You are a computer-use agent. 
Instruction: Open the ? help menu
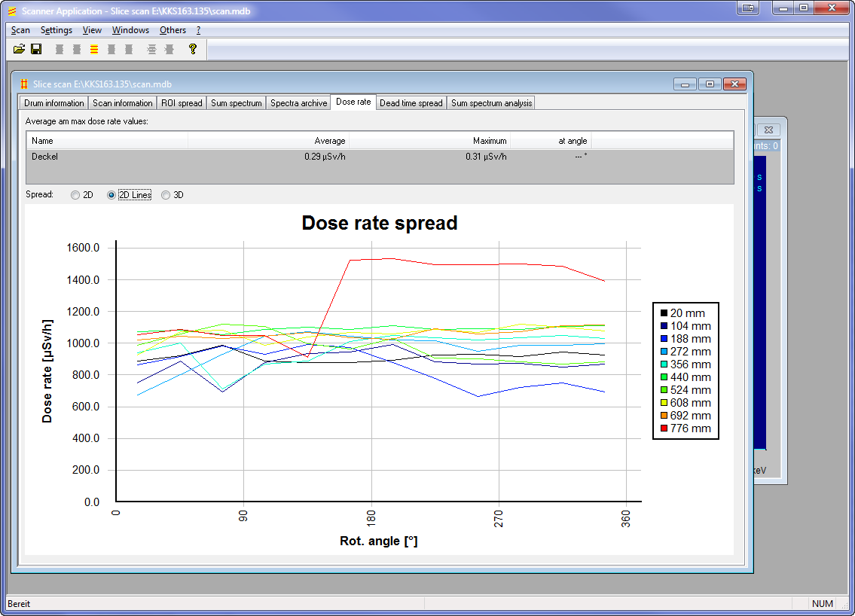coord(198,30)
